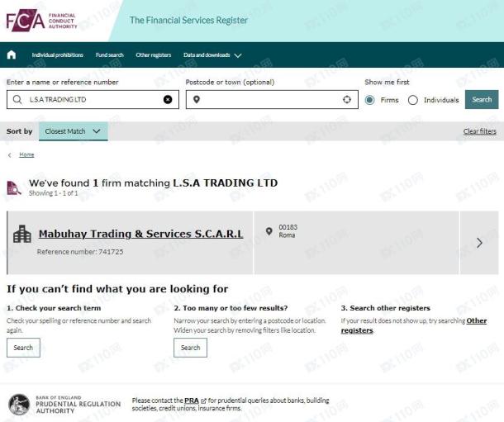Use current location crosshair icon
504x422 pixels.
click(347, 100)
